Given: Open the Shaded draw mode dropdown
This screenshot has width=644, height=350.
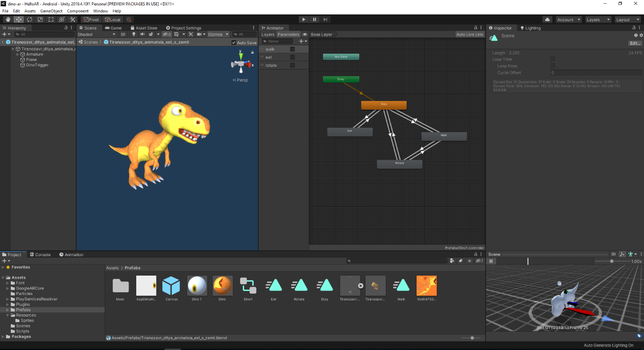Looking at the screenshot, I should 97,34.
